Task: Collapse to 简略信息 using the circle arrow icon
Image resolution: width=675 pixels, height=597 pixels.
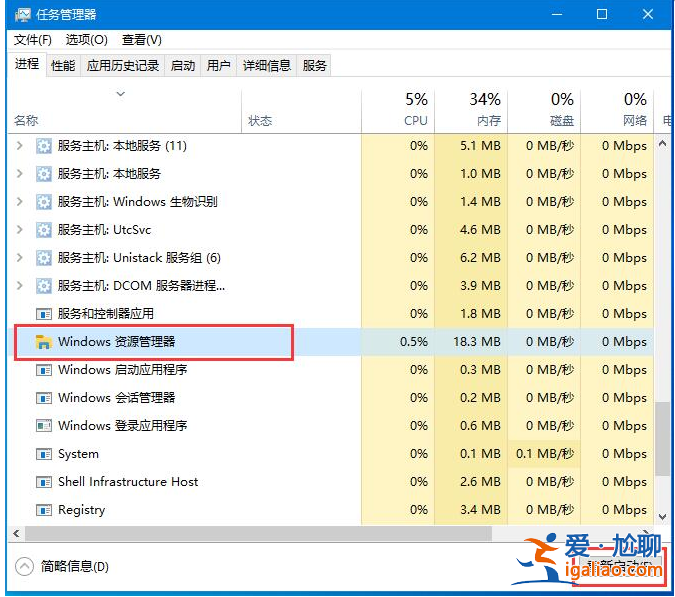Action: point(24,566)
